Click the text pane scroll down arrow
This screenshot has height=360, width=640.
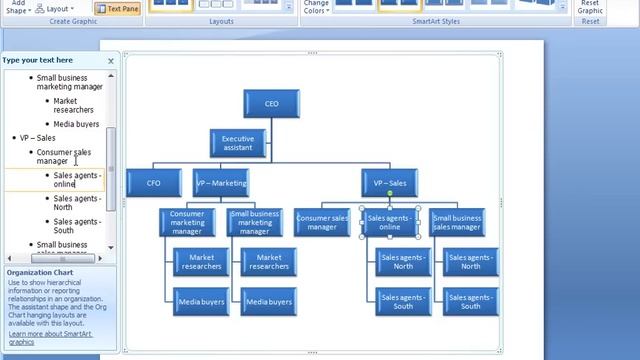111,248
